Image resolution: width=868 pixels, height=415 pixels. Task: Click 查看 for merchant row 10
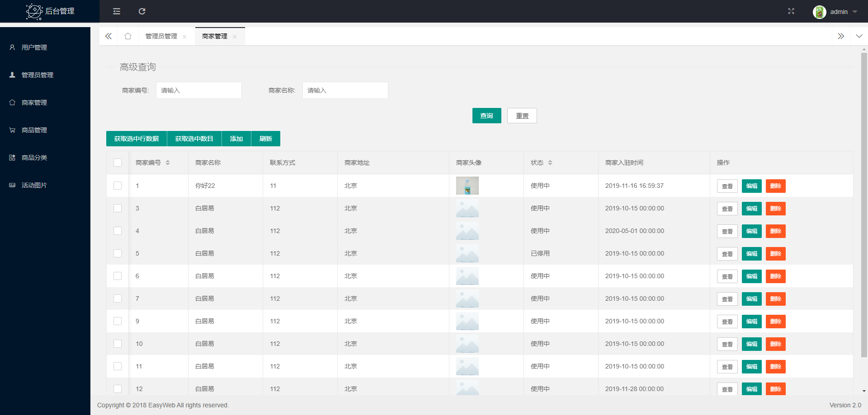point(727,344)
